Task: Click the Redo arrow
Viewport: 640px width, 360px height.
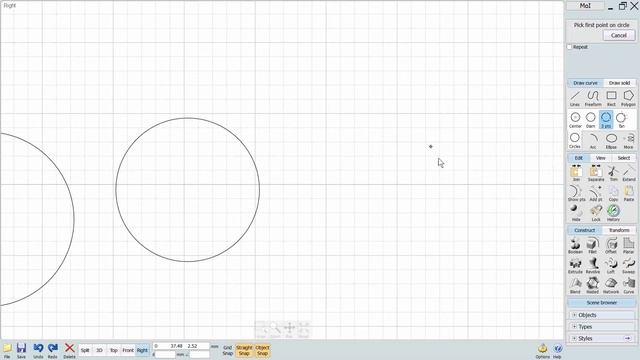Action: point(53,350)
